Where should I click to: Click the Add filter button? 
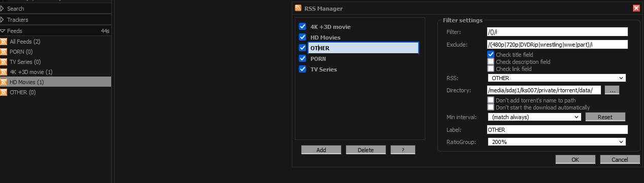tap(321, 150)
